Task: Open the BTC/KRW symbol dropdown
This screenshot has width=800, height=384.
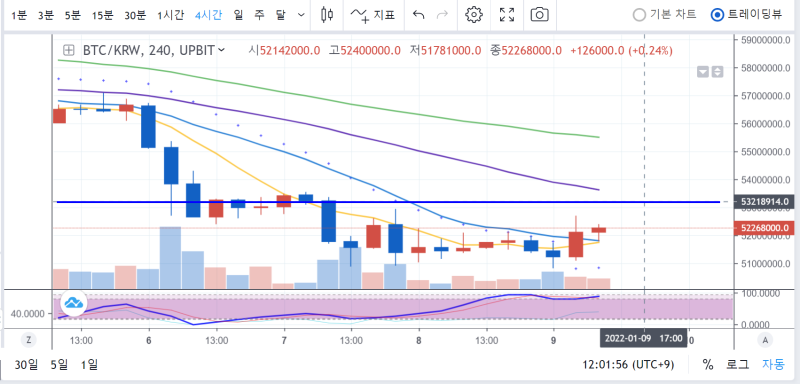Action: [x=154, y=50]
